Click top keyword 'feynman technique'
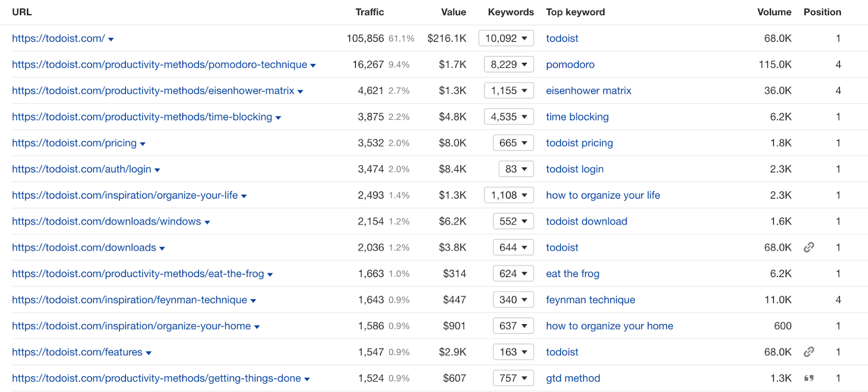The width and height of the screenshot is (868, 392). pyautogui.click(x=590, y=300)
